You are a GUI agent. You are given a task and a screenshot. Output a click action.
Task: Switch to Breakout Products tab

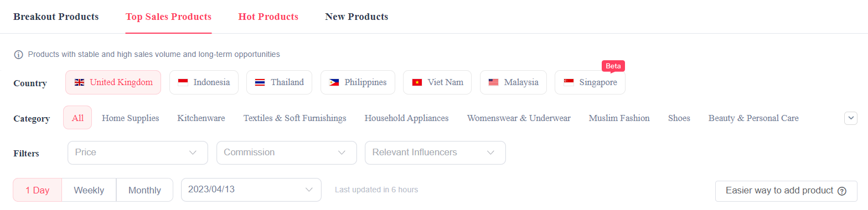56,17
